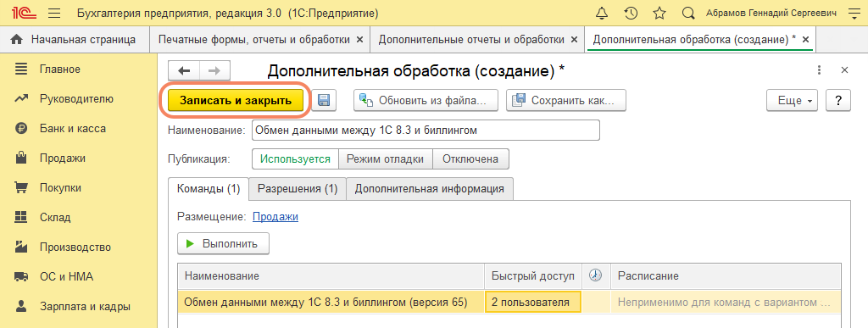The height and width of the screenshot is (328, 868).
Task: Switch to Команды (1) tab
Action: (x=209, y=189)
